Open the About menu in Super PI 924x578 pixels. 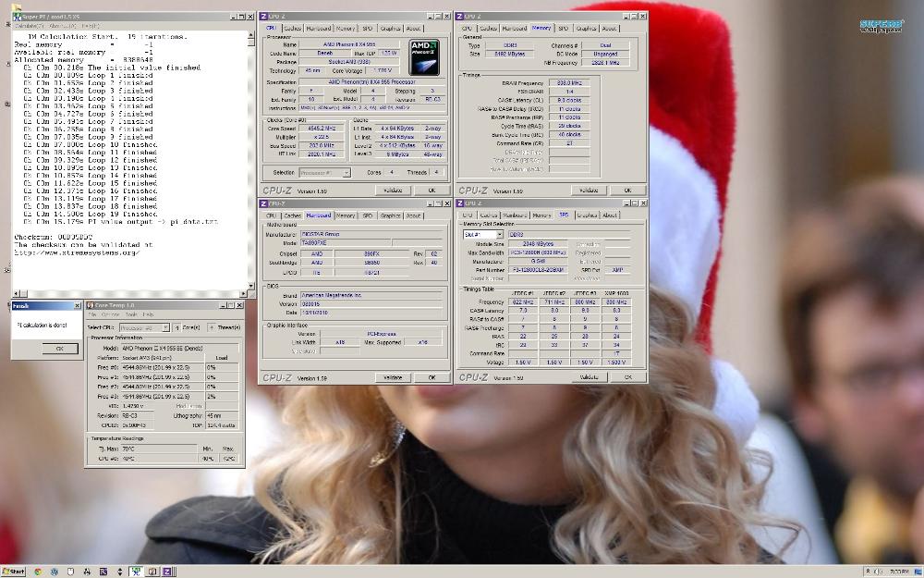61,26
